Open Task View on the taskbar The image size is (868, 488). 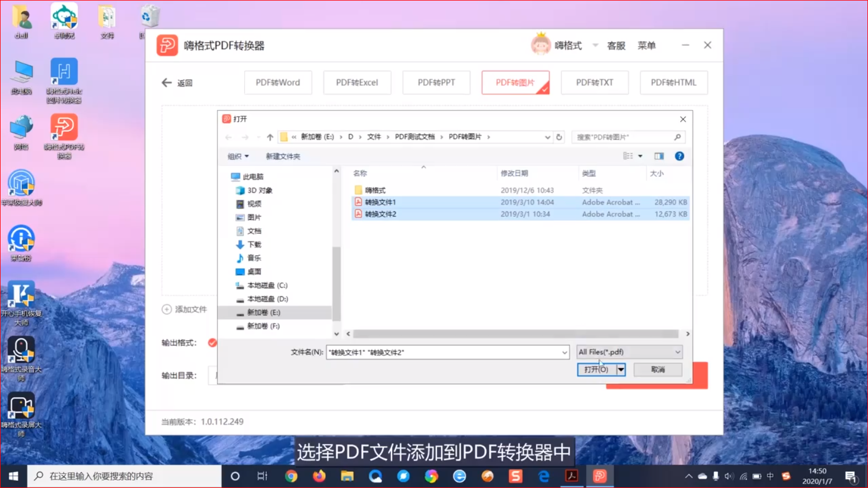click(262, 476)
